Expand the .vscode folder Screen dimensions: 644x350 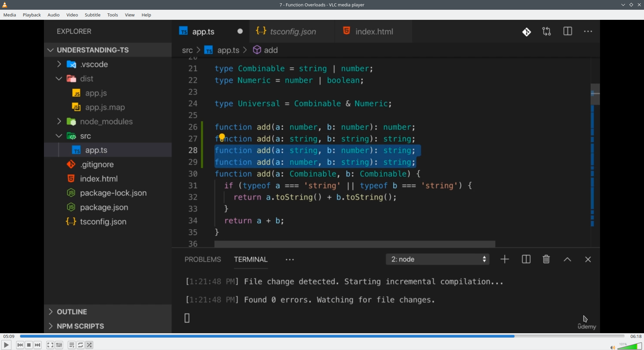(x=108, y=64)
